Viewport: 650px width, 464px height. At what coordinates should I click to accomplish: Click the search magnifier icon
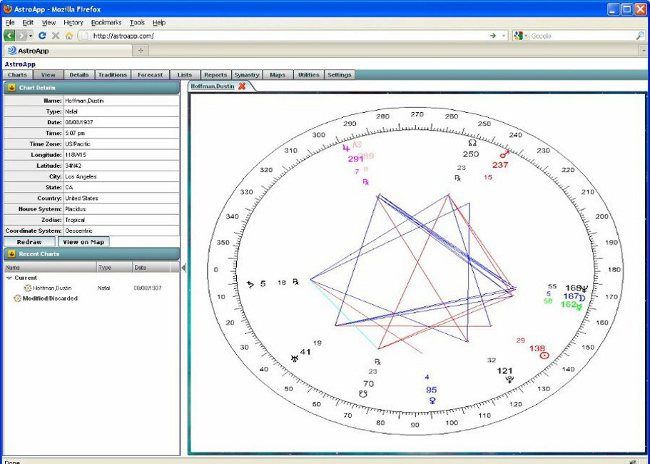point(639,35)
